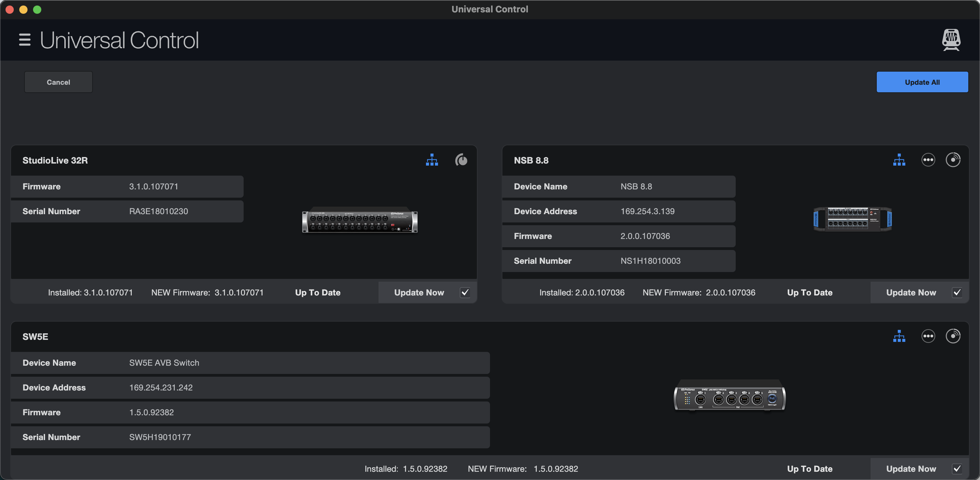The width and height of the screenshot is (980, 480).
Task: Toggle the Update Now checkbox for StudioLive 32R
Action: point(465,292)
